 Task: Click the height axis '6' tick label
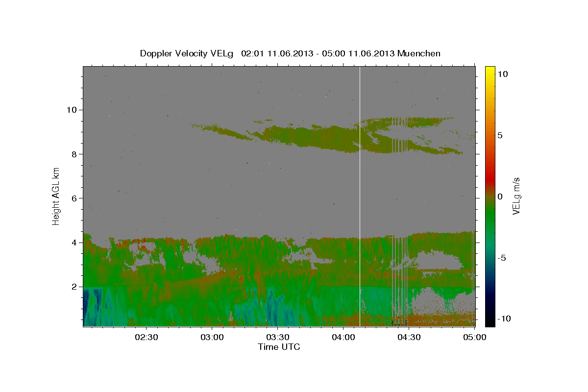(x=74, y=198)
